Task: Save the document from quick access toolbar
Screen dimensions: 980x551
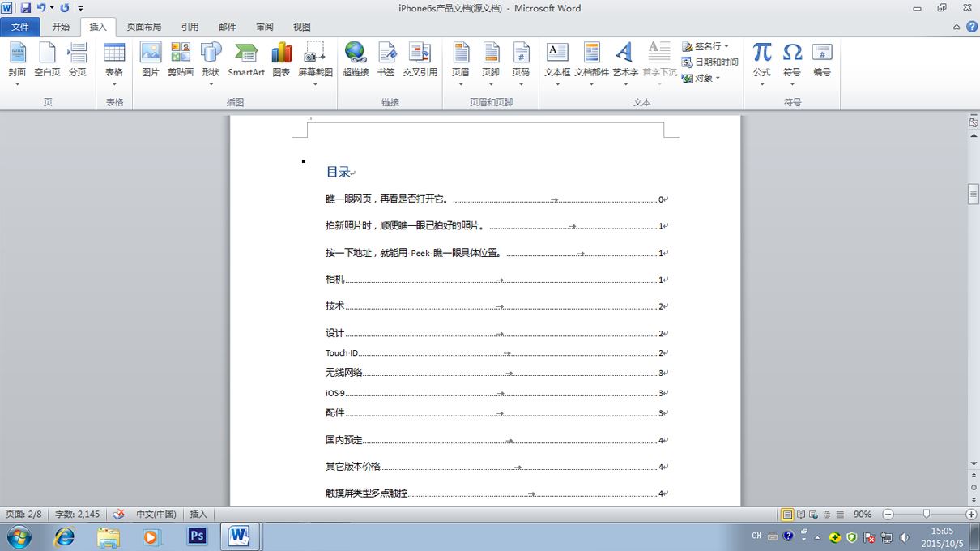Action: (26, 8)
